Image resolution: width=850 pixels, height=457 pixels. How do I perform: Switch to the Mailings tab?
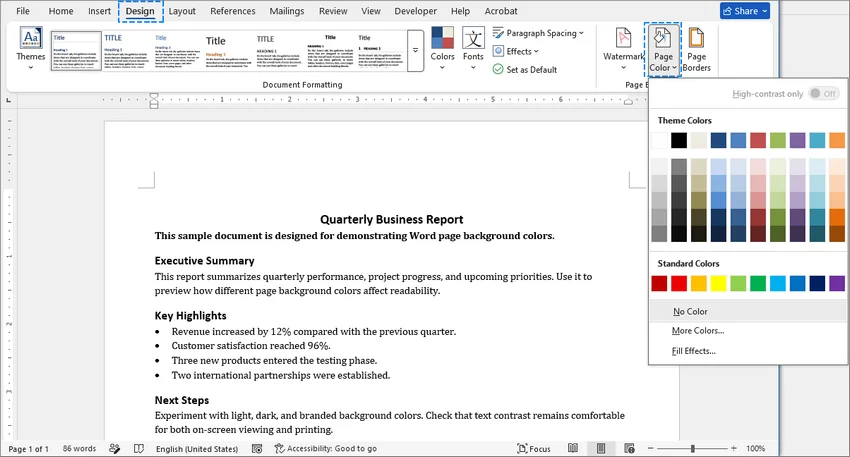click(x=287, y=11)
